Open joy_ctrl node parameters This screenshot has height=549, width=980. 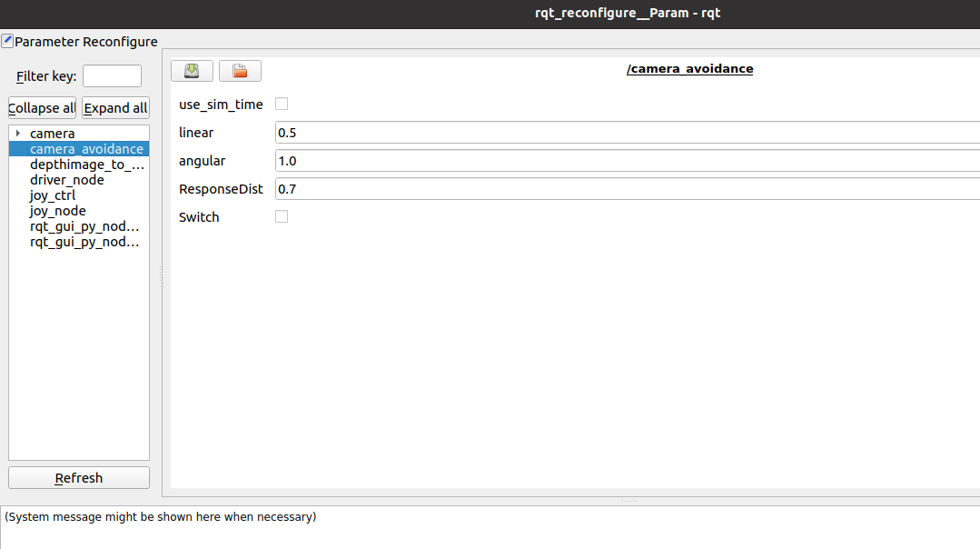53,195
